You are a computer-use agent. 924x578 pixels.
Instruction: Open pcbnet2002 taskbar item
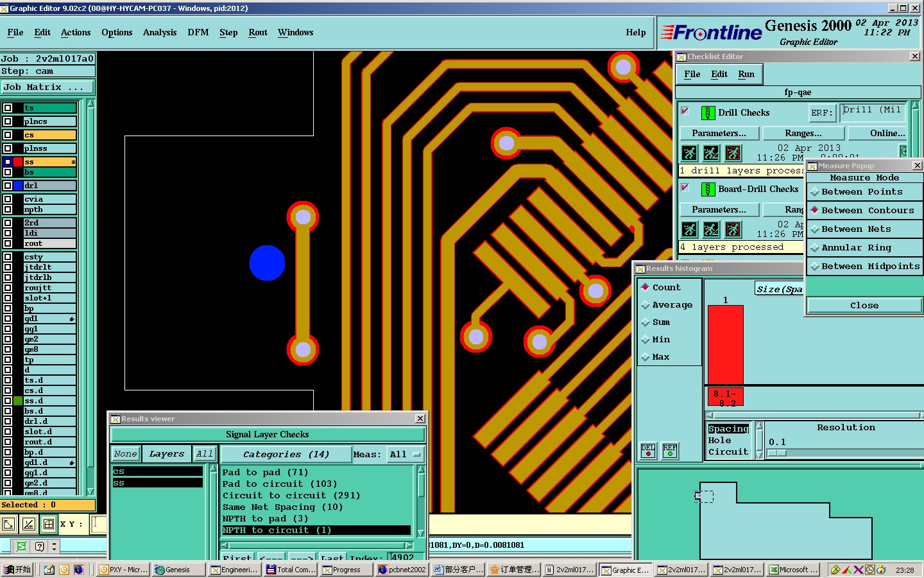(x=402, y=570)
